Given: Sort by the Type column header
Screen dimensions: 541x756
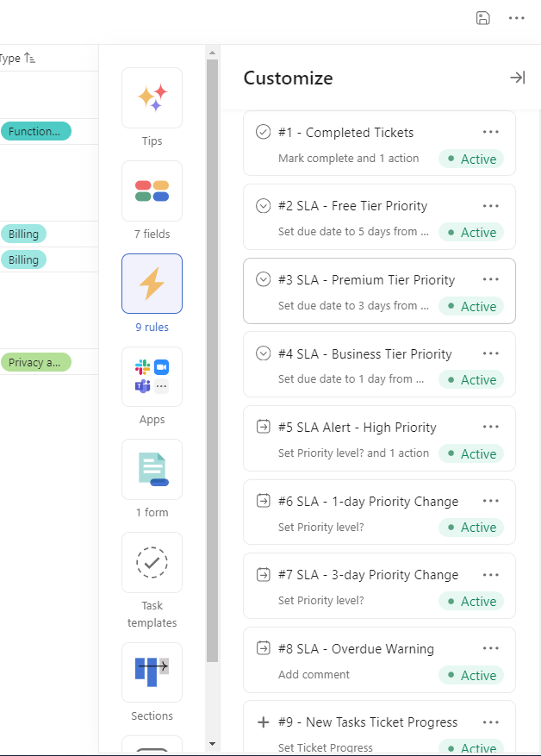Looking at the screenshot, I should 17,59.
